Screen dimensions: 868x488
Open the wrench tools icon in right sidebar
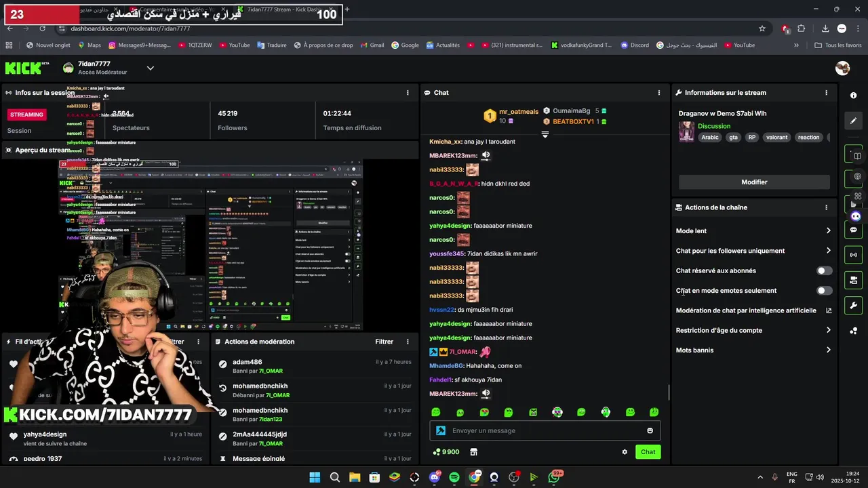coord(854,305)
